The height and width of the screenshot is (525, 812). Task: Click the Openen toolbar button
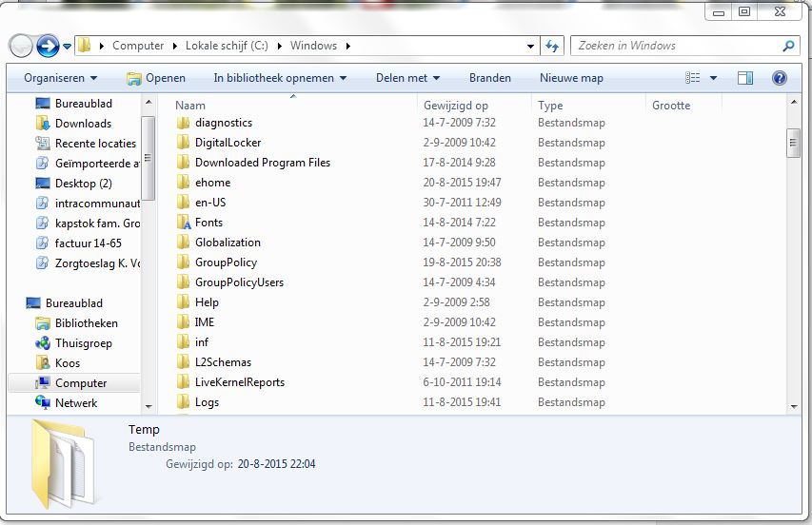[156, 78]
